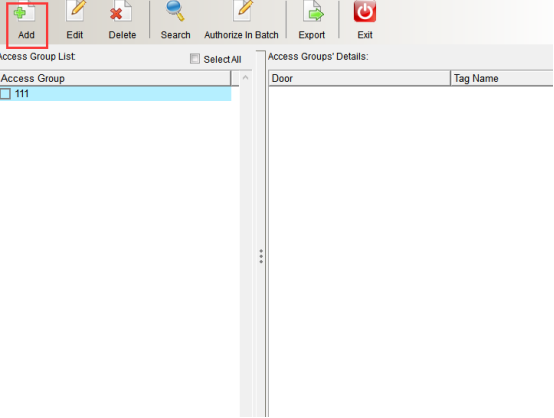The width and height of the screenshot is (554, 418).
Task: Click the empty Access Groups' Details area
Action: pyautogui.click(x=411, y=251)
